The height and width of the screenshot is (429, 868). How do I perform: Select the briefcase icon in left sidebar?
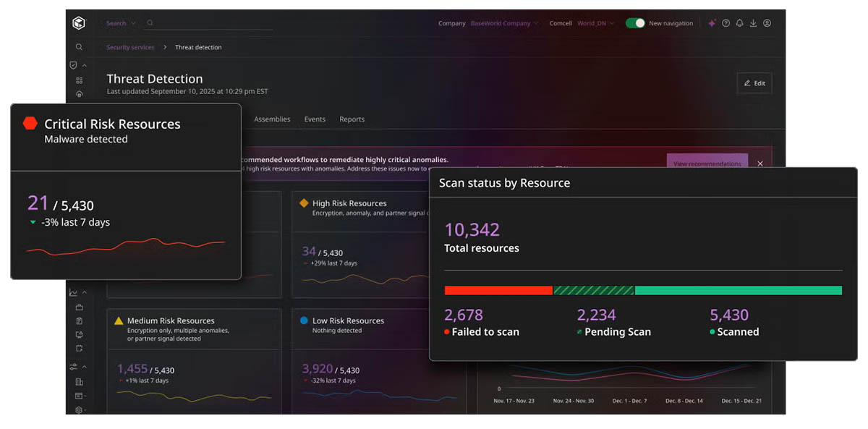coord(79,307)
